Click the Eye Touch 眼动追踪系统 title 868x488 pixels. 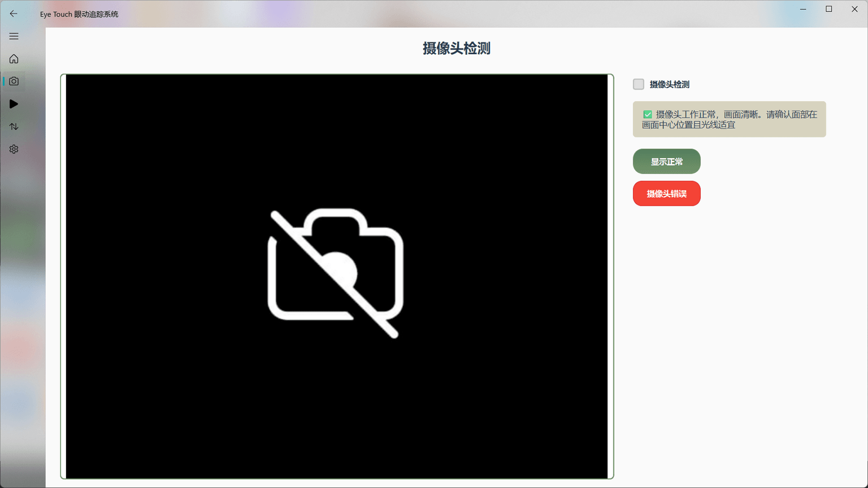point(79,14)
